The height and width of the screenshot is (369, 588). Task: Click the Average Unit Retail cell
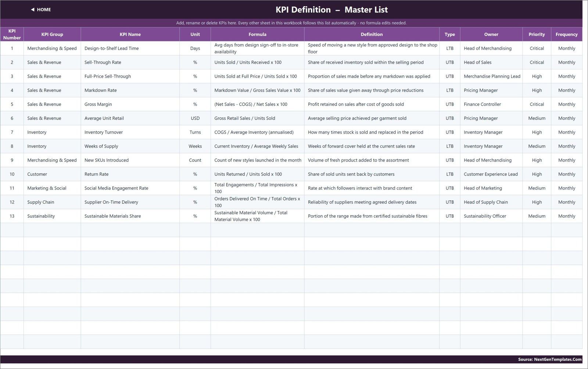pyautogui.click(x=130, y=118)
